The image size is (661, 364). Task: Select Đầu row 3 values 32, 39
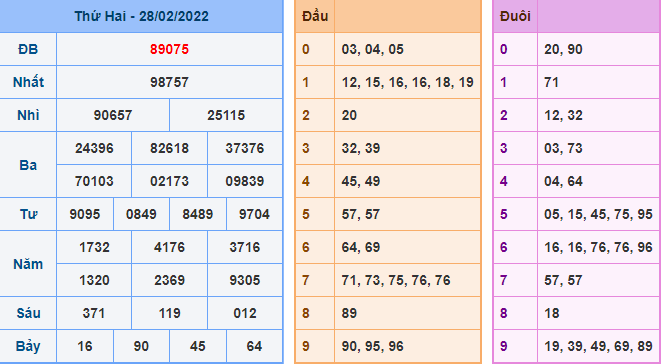361,148
